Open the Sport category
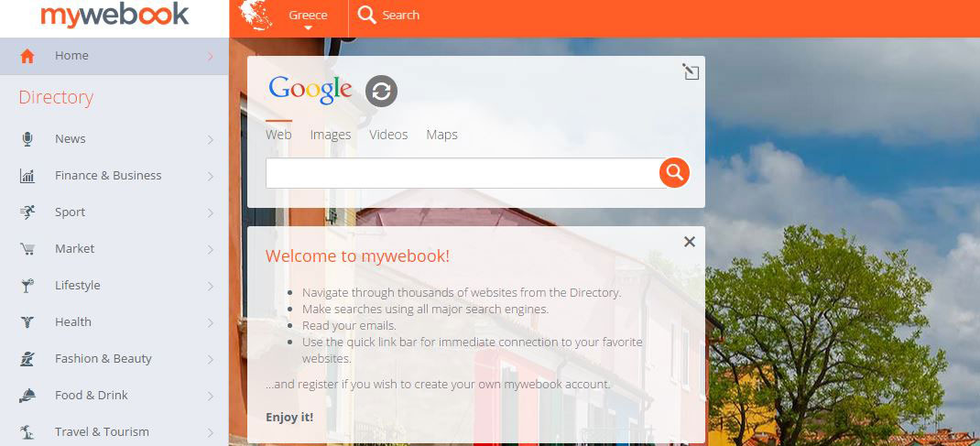980x446 pixels. pyautogui.click(x=114, y=212)
